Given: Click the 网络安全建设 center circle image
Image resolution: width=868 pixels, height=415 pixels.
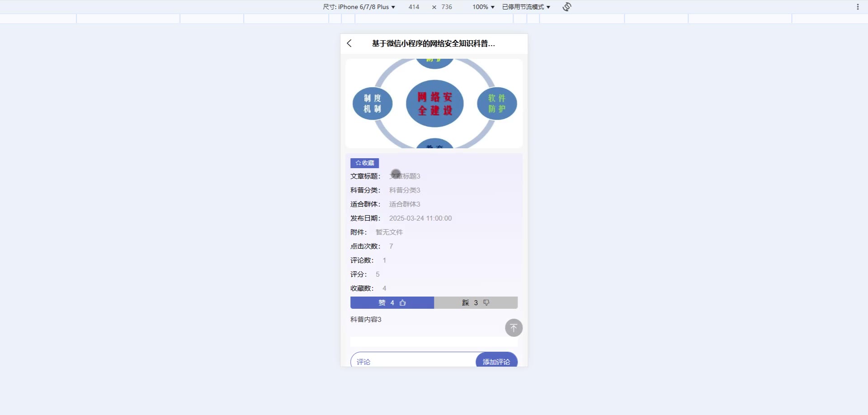Looking at the screenshot, I should click(434, 104).
